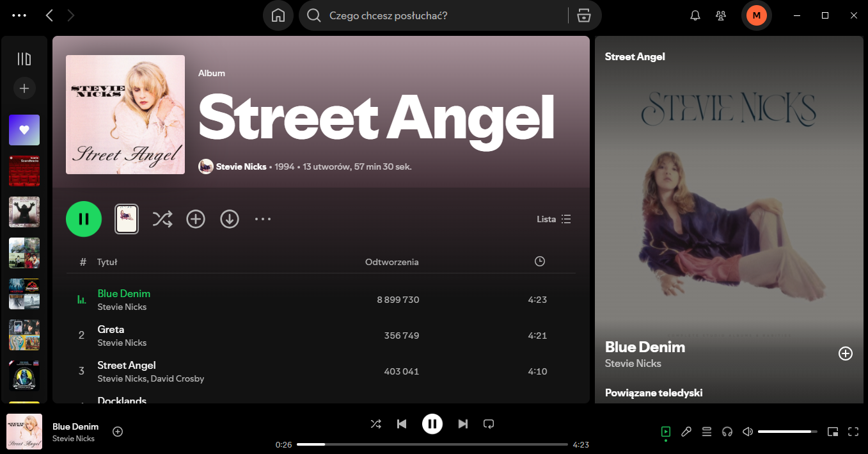Download the Street Angel album
The height and width of the screenshot is (454, 868).
coord(230,219)
